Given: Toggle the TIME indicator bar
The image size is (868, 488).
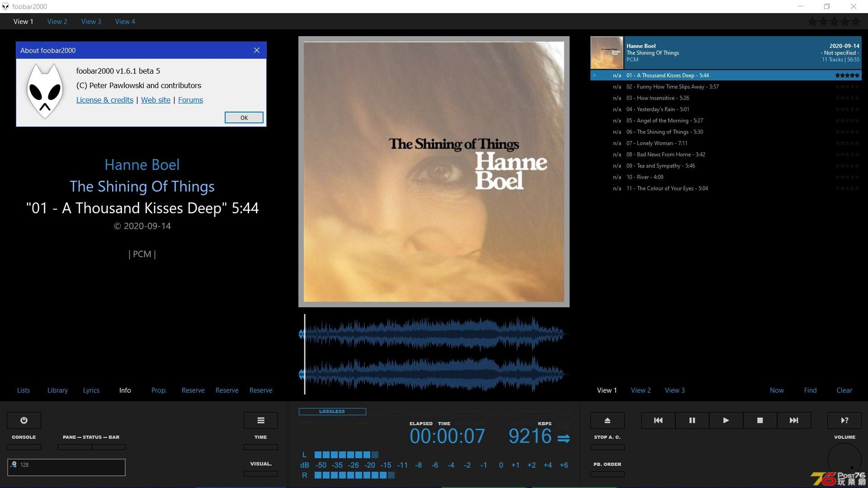Looking at the screenshot, I should [x=261, y=447].
